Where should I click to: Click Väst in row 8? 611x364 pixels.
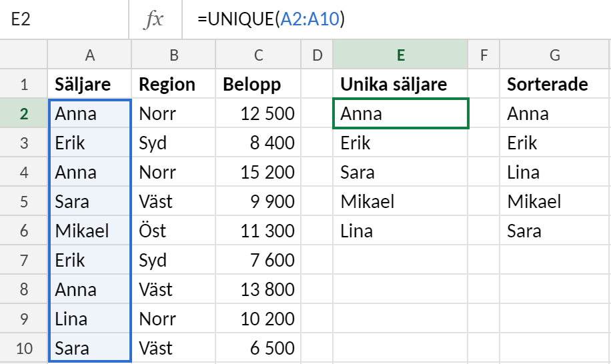[174, 289]
